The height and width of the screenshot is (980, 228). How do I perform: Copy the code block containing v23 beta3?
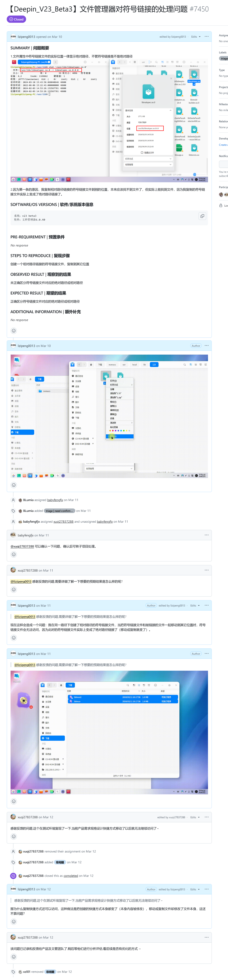click(x=202, y=216)
